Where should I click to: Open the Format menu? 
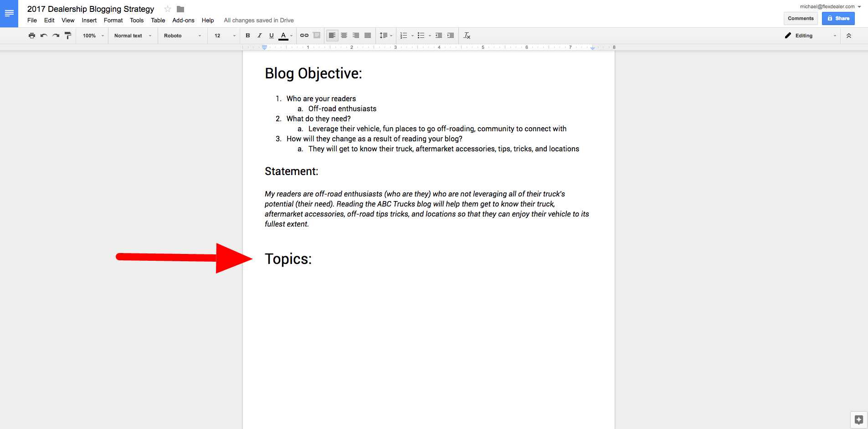pos(113,21)
